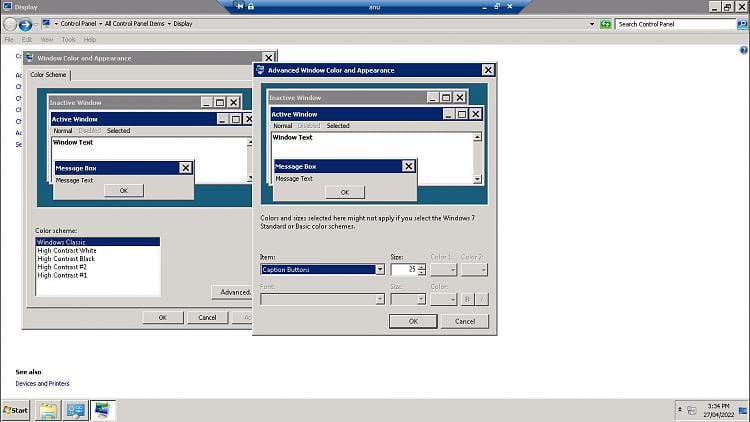Open the View menu

(x=46, y=40)
